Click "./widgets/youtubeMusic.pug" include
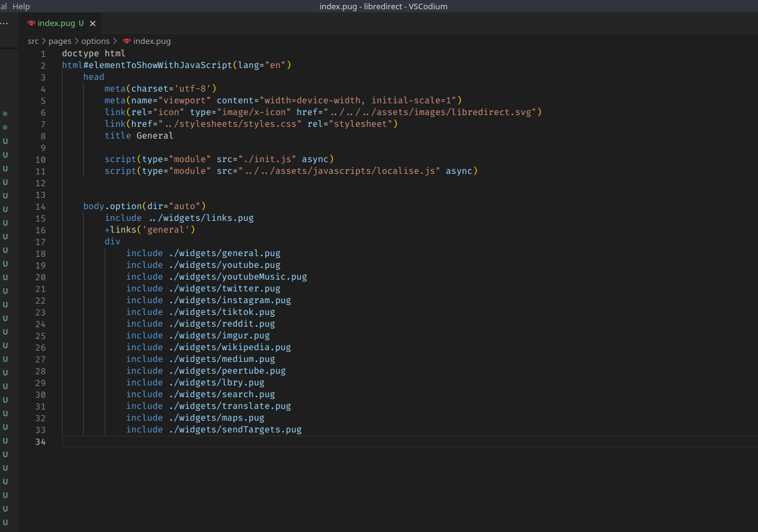 238,277
